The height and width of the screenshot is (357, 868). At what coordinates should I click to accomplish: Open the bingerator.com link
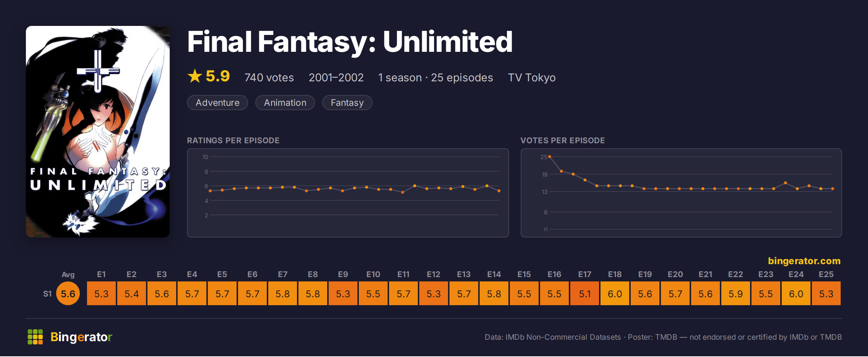pyautogui.click(x=804, y=261)
